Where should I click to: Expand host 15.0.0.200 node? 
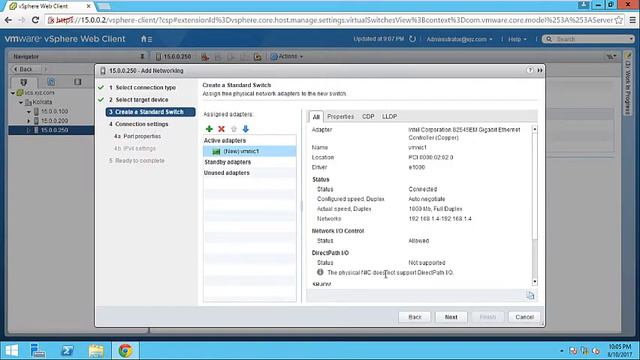[x=29, y=121]
